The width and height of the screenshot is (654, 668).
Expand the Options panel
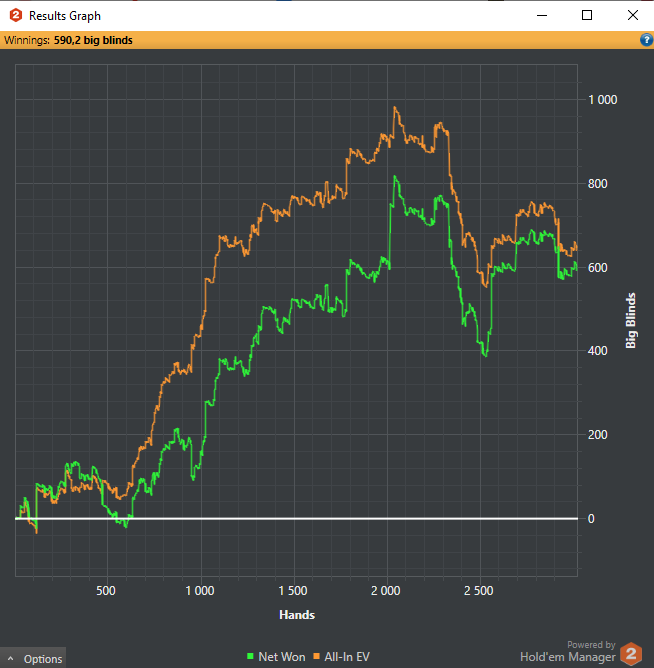tap(33, 659)
